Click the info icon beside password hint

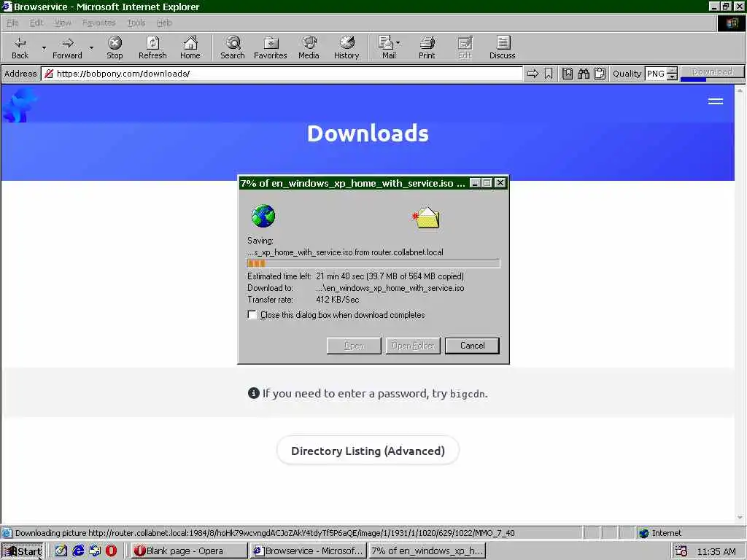click(253, 393)
